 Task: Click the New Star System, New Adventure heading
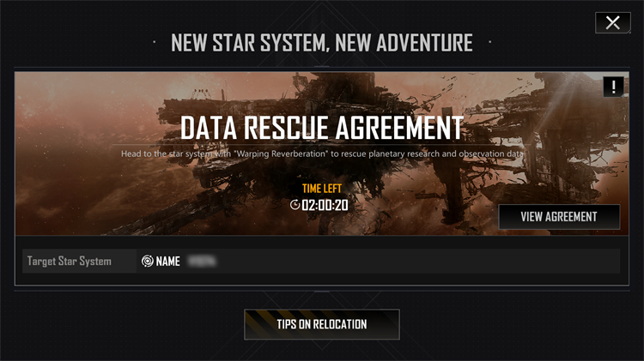click(x=322, y=43)
